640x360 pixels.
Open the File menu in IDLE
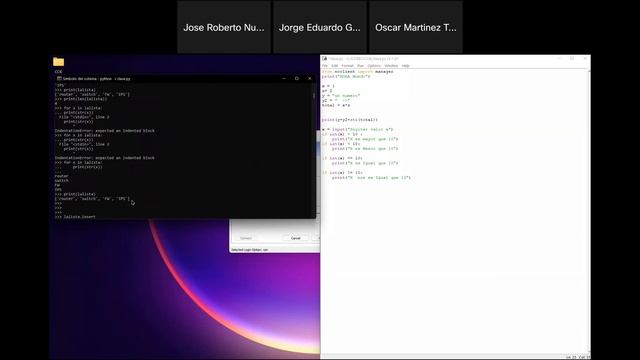325,66
